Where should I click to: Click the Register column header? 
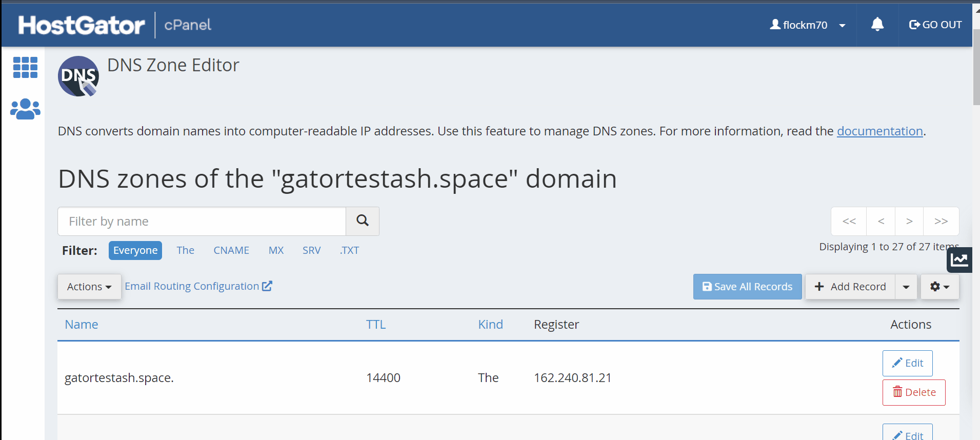click(556, 325)
